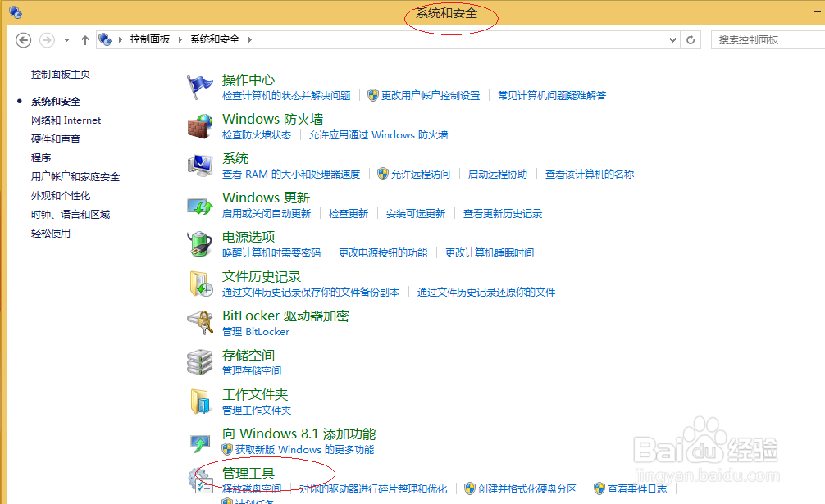The width and height of the screenshot is (825, 504).
Task: Expand the address bar history dropdown
Action: point(672,40)
